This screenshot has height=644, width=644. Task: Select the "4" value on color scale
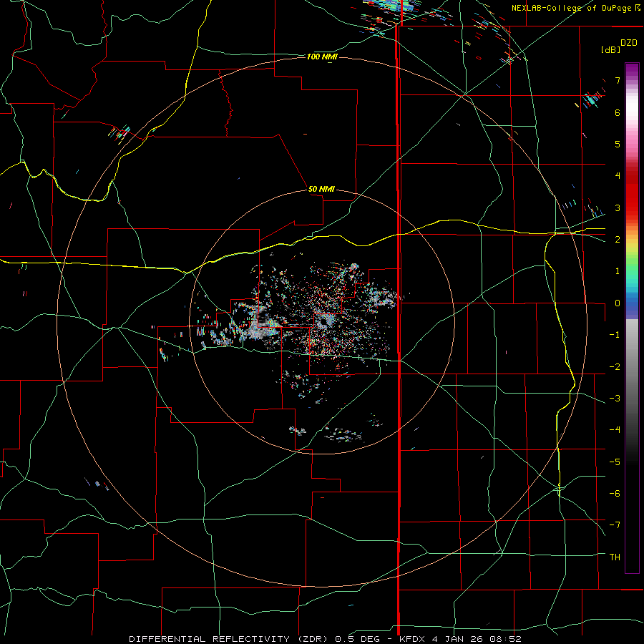click(618, 176)
